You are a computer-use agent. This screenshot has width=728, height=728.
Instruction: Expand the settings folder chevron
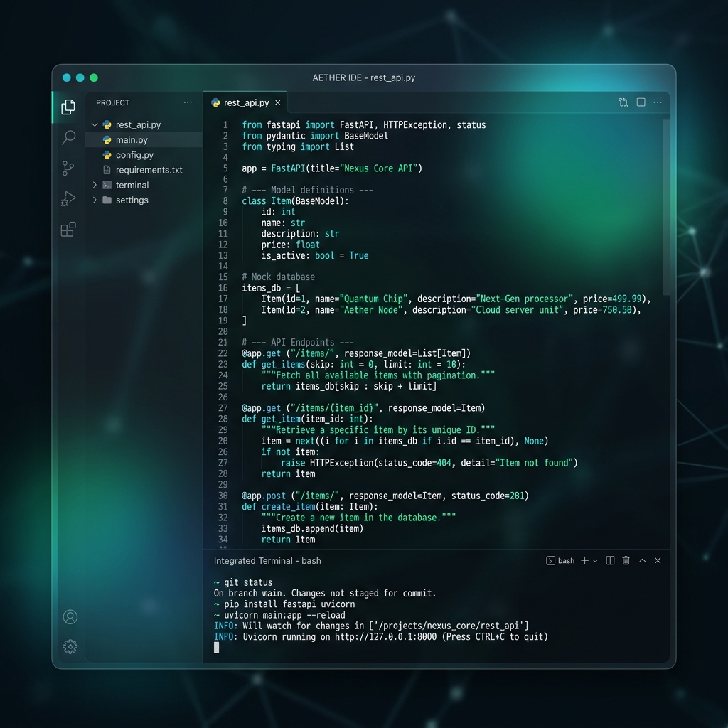pyautogui.click(x=95, y=200)
